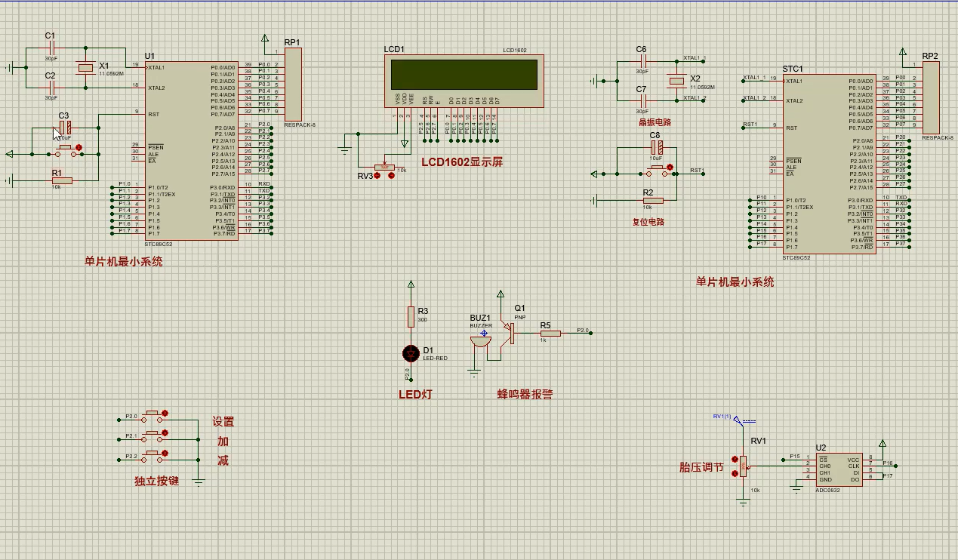Click the D1 red LED symbol
Viewport: 958px width, 560px height.
point(411,352)
